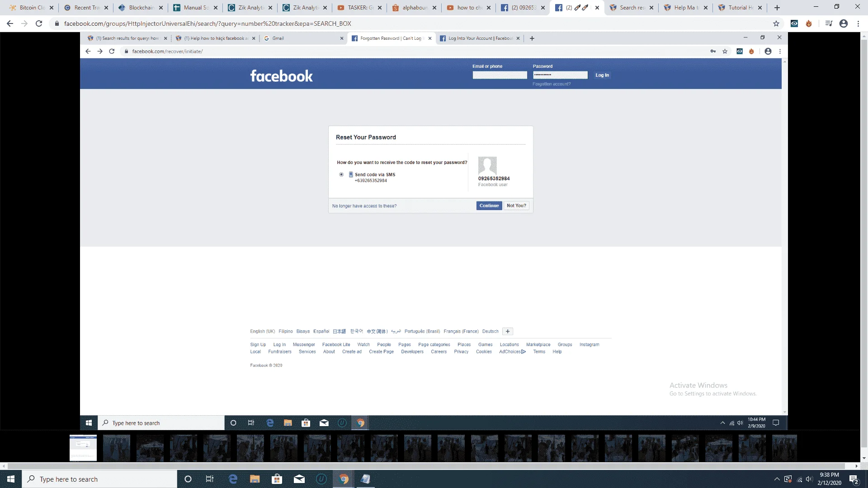Reload the Facebook group page
The height and width of the screenshot is (488, 868).
39,23
